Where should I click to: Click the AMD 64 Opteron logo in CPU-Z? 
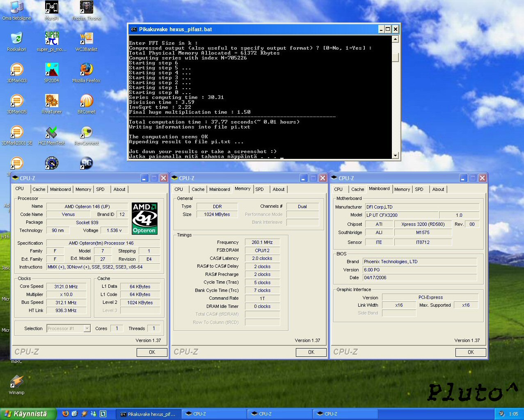pos(144,218)
